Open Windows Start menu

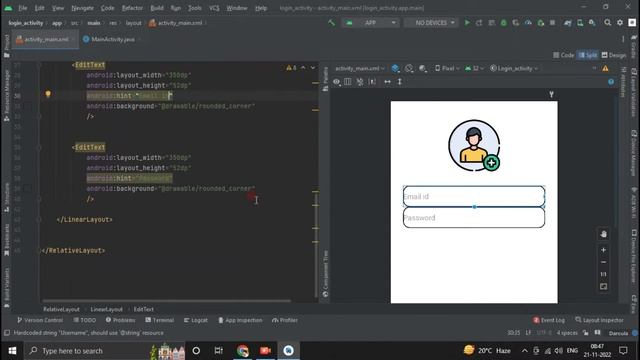click(12, 351)
